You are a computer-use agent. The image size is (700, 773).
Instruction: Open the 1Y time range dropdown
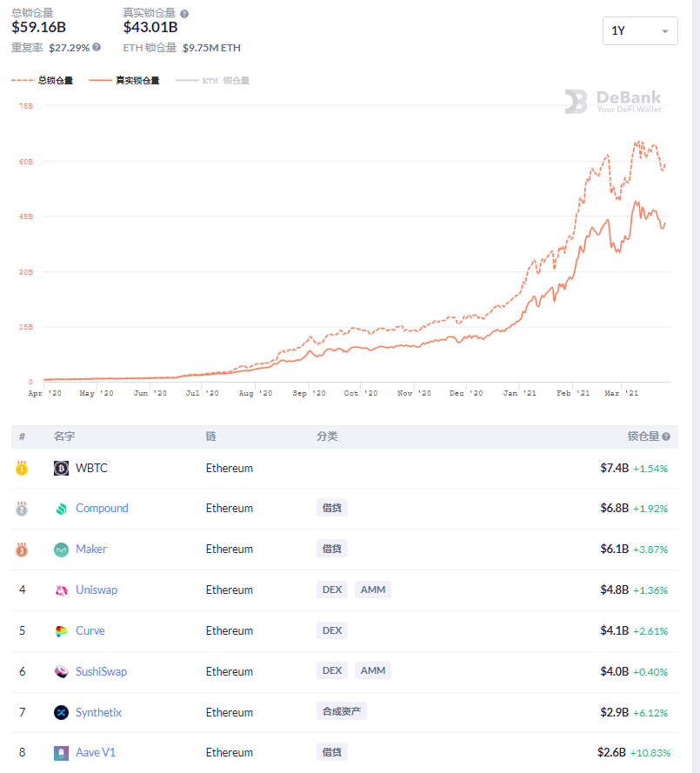point(640,30)
